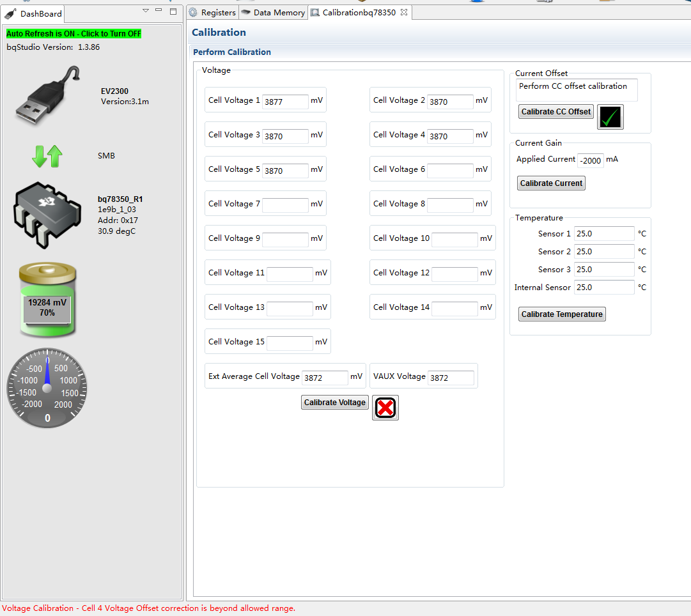Image resolution: width=691 pixels, height=616 pixels.
Task: Click the battery 19284 mV gauge icon
Action: click(x=47, y=300)
